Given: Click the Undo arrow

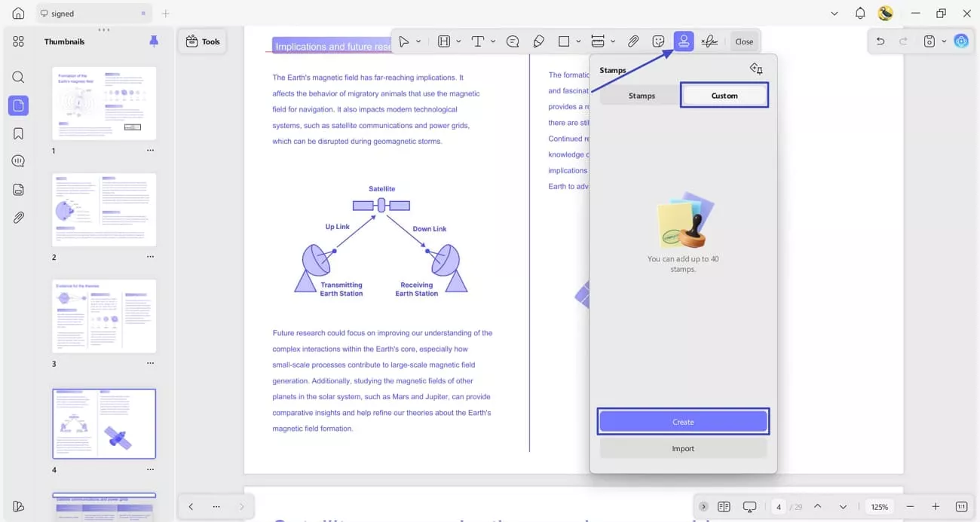Looking at the screenshot, I should (x=880, y=41).
